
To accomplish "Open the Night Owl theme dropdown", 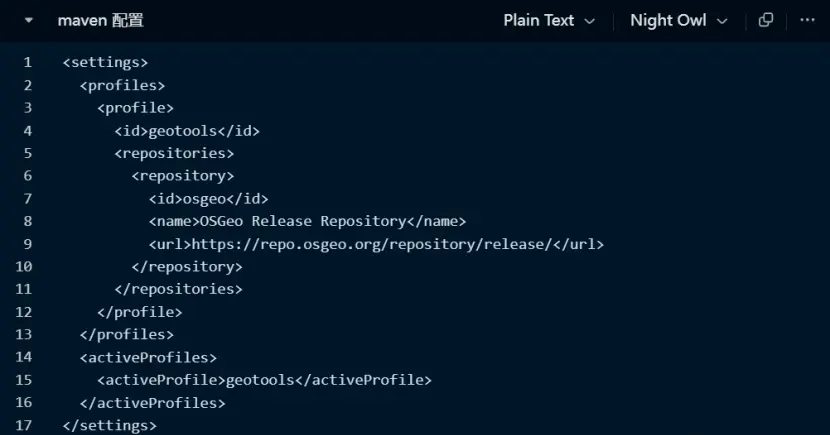I will [678, 20].
